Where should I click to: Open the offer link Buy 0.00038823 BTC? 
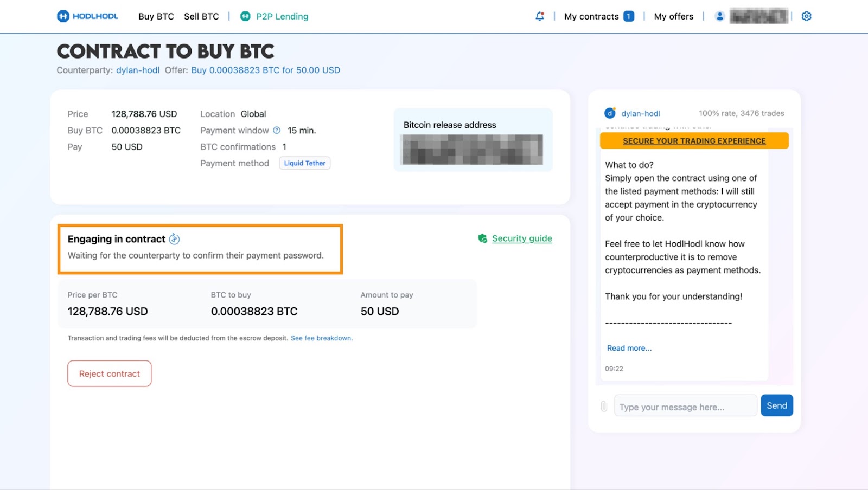pyautogui.click(x=266, y=70)
